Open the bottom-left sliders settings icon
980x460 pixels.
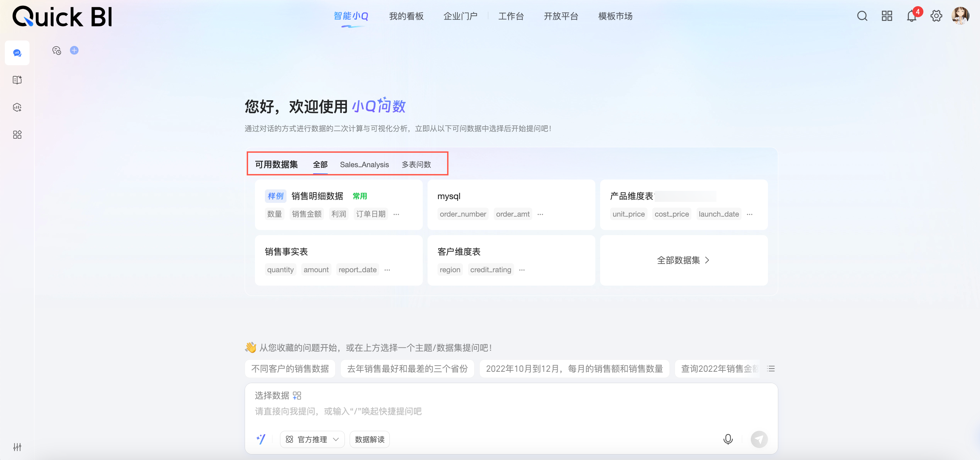17,447
